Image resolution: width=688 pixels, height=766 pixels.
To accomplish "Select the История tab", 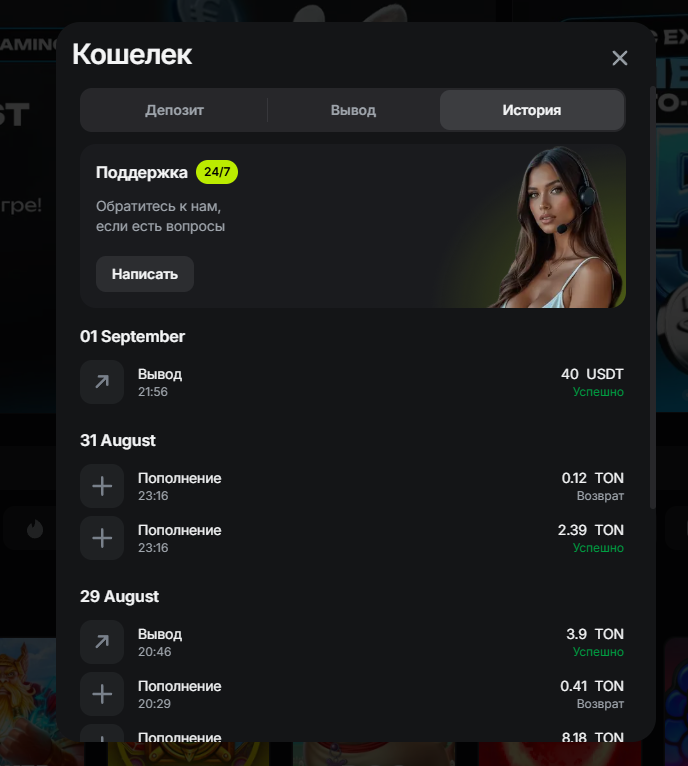I will coord(532,110).
